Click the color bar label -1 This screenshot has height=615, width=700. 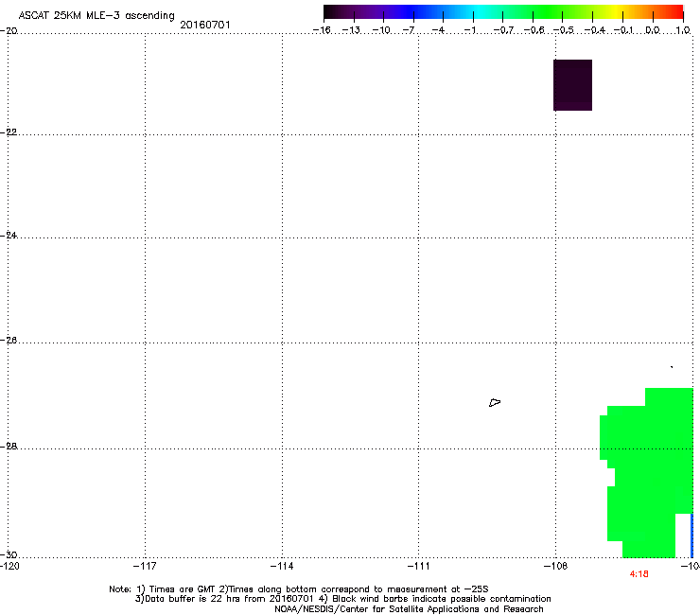pyautogui.click(x=469, y=30)
